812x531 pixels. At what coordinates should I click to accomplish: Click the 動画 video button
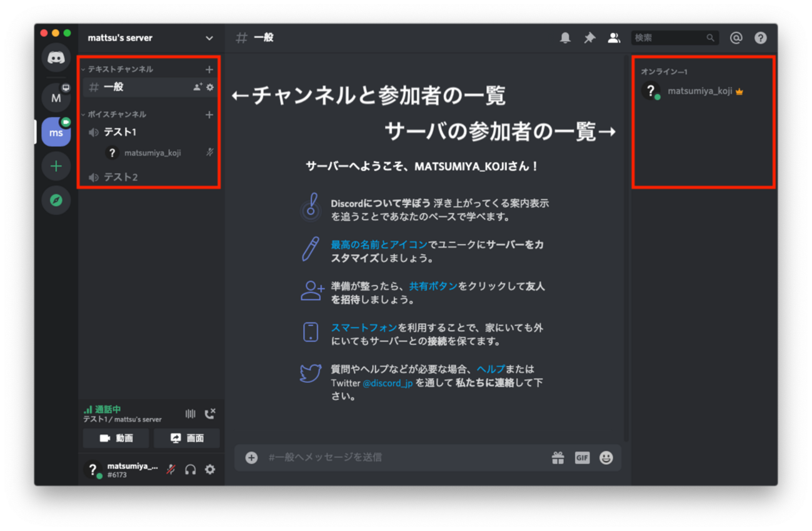pos(116,438)
